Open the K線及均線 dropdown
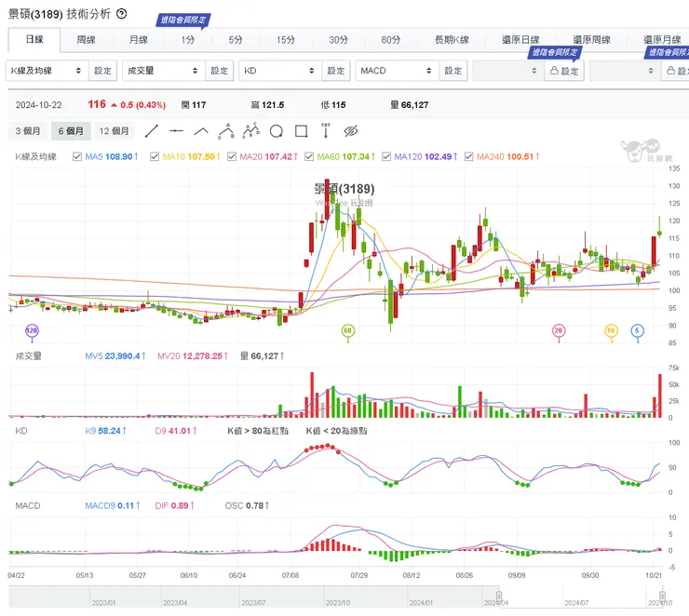689x616 pixels. pos(47,71)
